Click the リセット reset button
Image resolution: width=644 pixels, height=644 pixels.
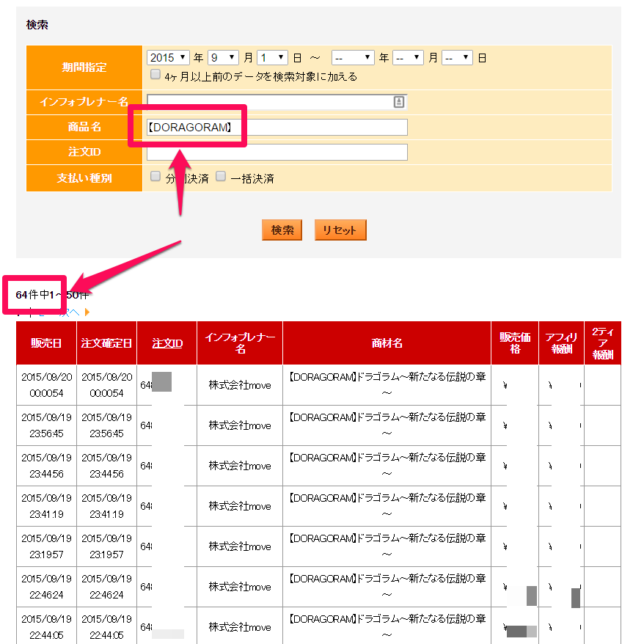point(340,230)
